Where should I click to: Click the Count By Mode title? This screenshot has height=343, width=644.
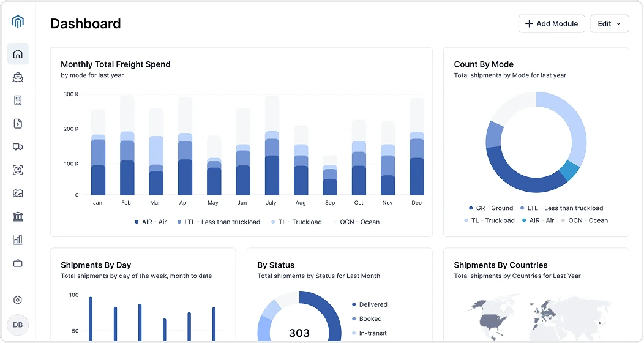click(x=484, y=64)
